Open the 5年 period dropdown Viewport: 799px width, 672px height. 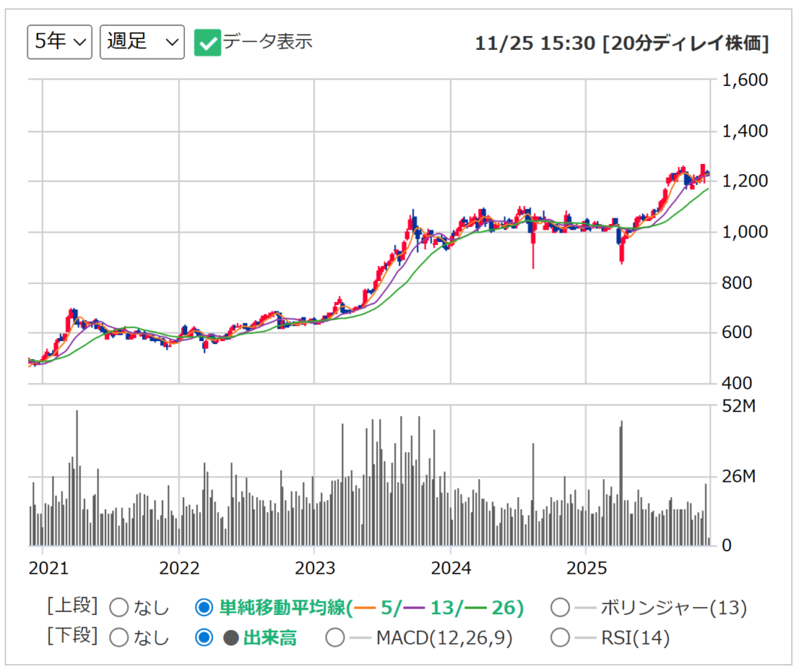click(60, 42)
